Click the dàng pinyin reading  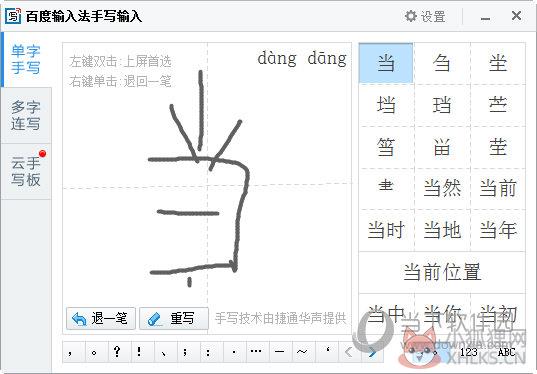pyautogui.click(x=277, y=59)
